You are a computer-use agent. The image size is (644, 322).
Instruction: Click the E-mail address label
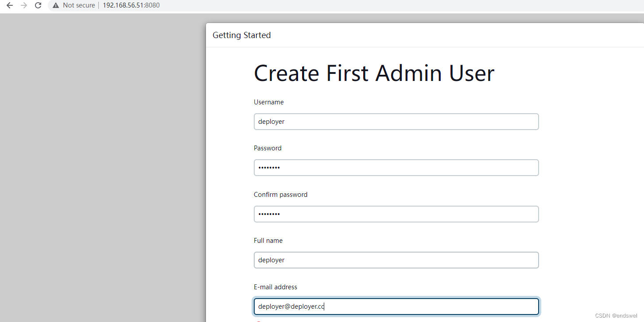pos(275,287)
